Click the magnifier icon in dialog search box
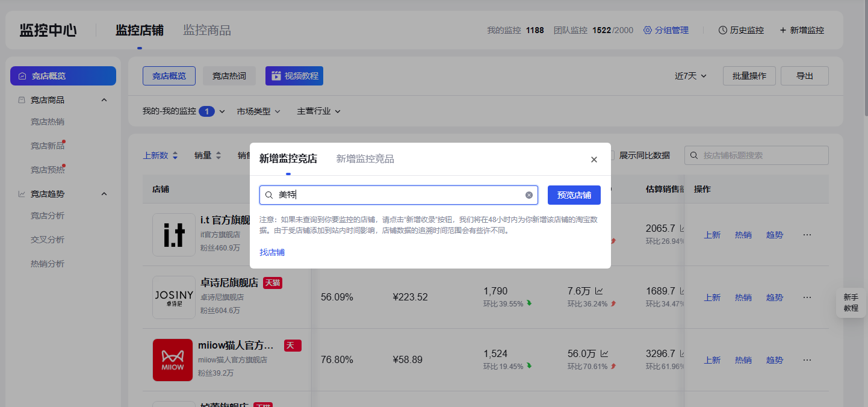Screen dimensions: 868x407 tap(269, 195)
